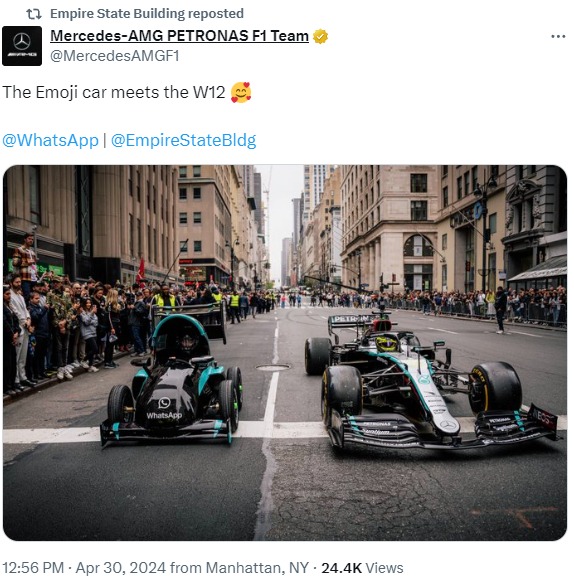Image resolution: width=574 pixels, height=576 pixels.
Task: Click the 12:56 PM timestamp
Action: (x=33, y=568)
